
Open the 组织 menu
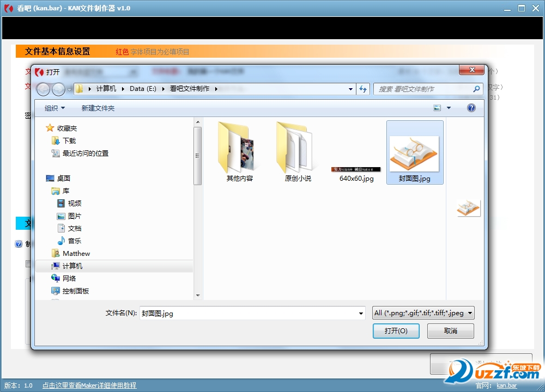[55, 108]
